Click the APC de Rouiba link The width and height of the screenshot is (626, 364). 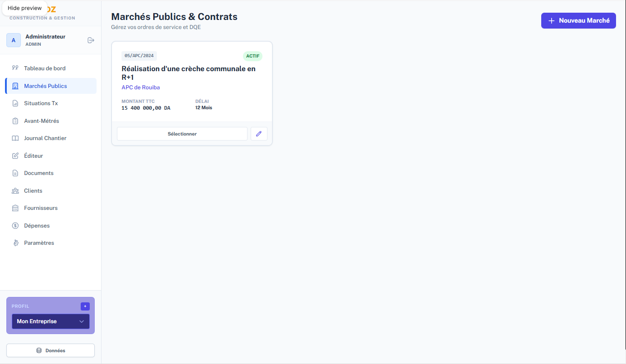(141, 87)
